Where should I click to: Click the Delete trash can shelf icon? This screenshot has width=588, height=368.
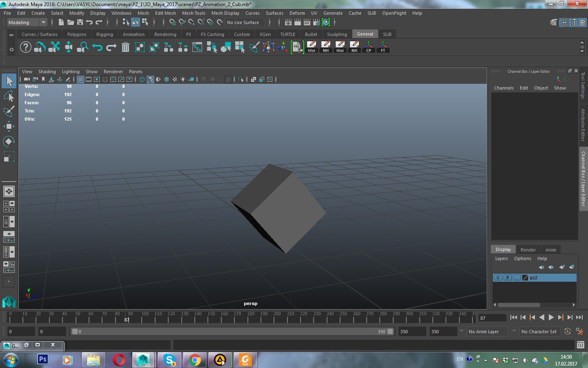(126, 47)
